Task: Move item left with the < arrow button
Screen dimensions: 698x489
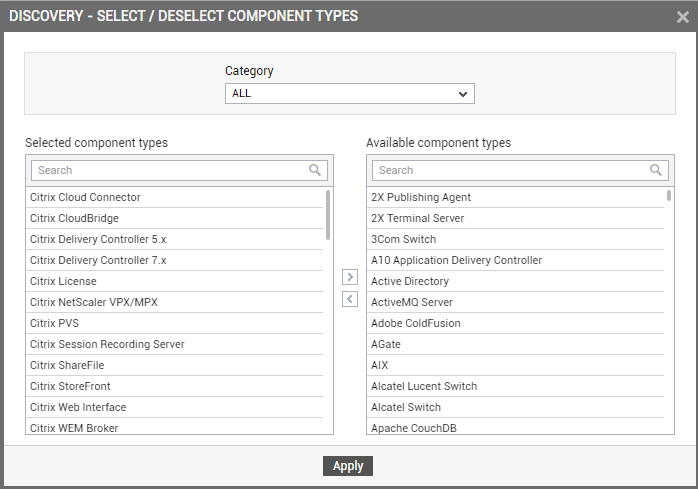Action: (350, 299)
